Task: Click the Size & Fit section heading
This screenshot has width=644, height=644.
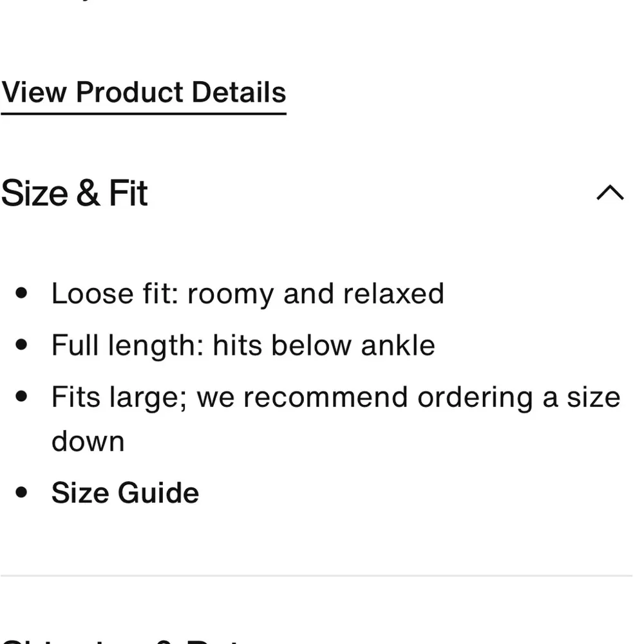Action: coord(75,193)
